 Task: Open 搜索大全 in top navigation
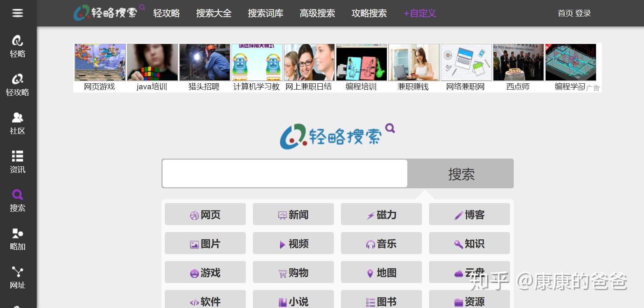click(214, 13)
